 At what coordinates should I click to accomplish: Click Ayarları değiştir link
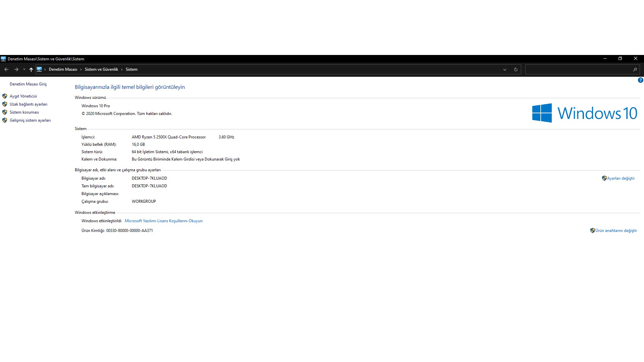(621, 178)
